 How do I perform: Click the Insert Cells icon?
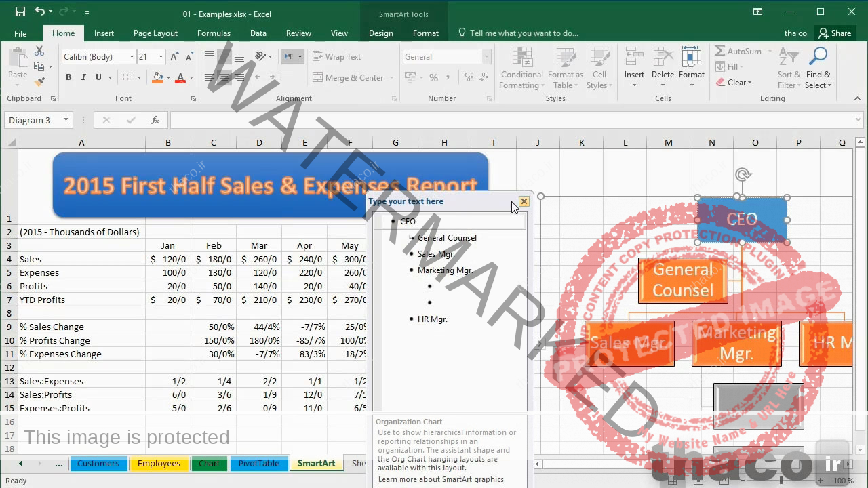pos(634,57)
